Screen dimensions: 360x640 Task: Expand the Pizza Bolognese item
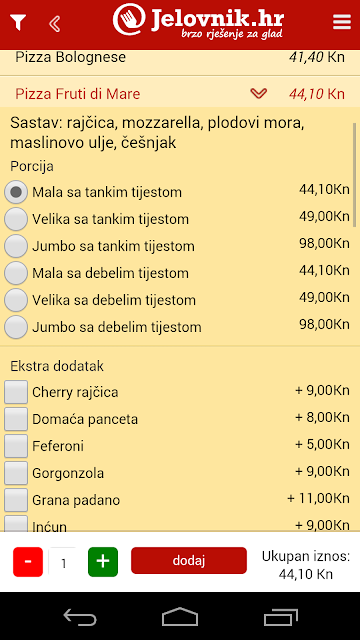[x=180, y=58]
